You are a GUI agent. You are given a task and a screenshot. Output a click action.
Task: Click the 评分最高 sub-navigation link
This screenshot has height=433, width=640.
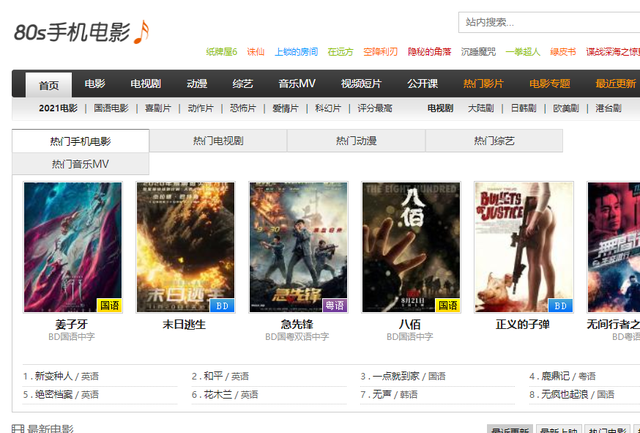pos(375,108)
